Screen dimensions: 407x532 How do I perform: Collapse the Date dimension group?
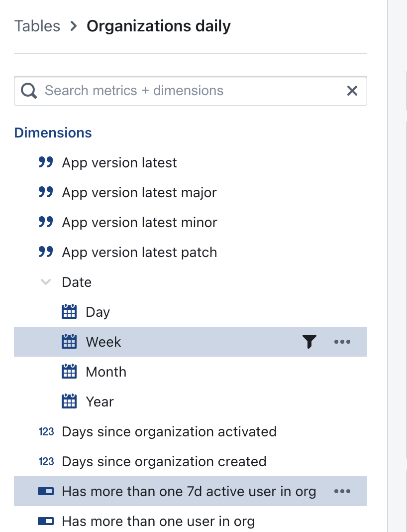45,282
